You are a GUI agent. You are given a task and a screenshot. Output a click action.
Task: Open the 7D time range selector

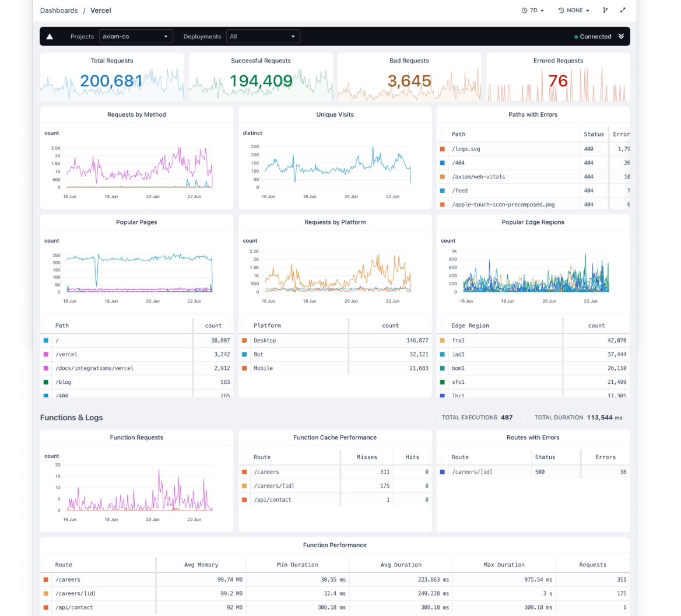pyautogui.click(x=532, y=10)
